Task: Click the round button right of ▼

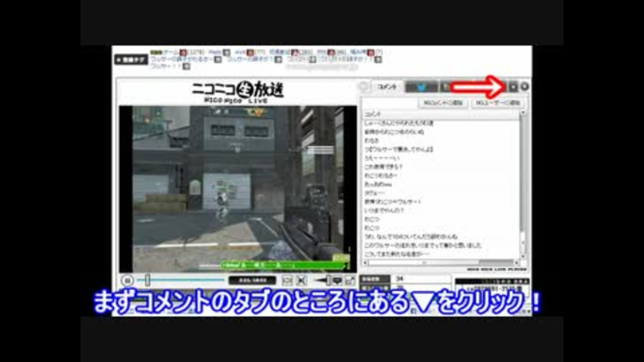Action: click(525, 86)
